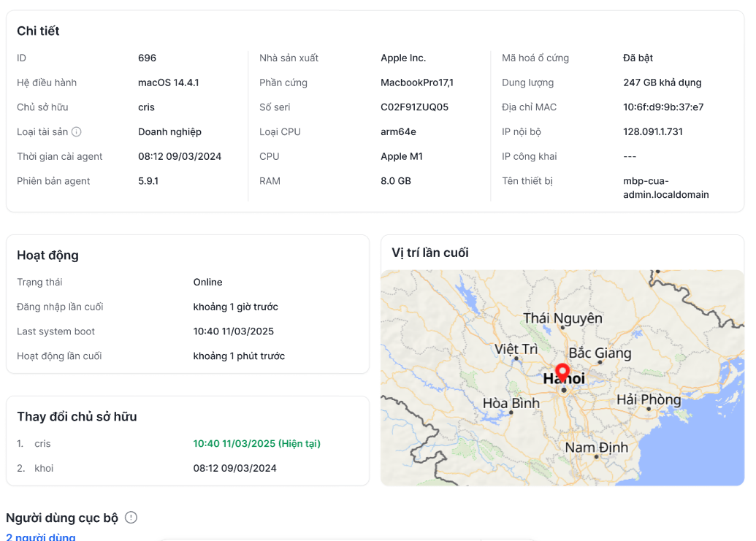Select internal IP 128.091.1.731

click(x=653, y=131)
